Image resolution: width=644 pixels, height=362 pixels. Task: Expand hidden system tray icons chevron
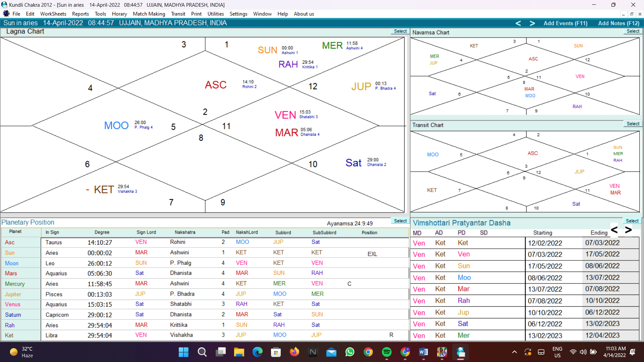[514, 352]
